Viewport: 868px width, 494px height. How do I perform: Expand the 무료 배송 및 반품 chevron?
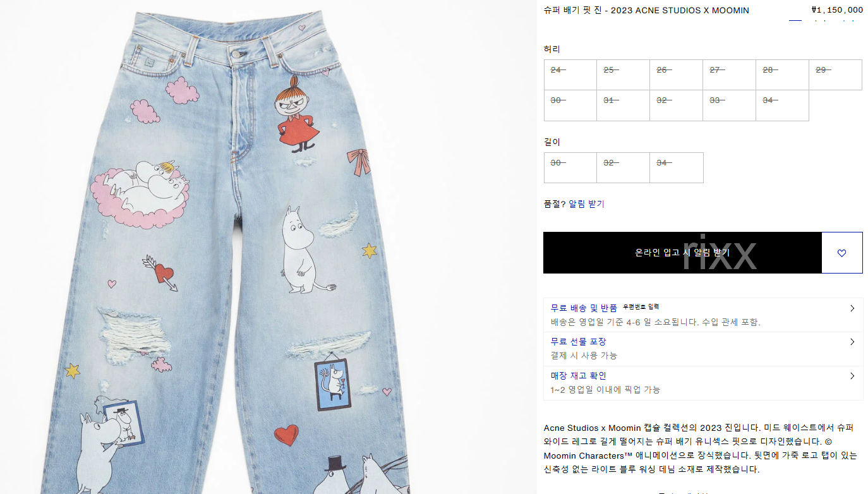[852, 308]
